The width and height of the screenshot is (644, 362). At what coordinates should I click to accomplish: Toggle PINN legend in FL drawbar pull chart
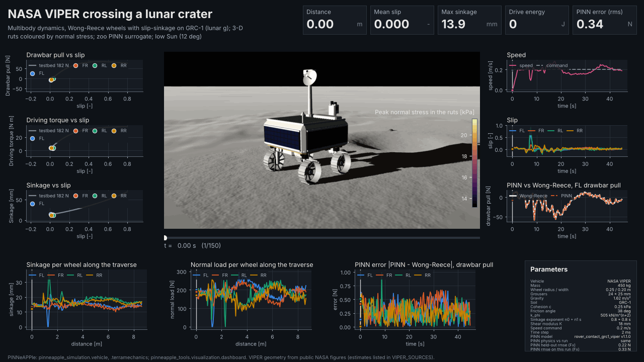tap(561, 196)
